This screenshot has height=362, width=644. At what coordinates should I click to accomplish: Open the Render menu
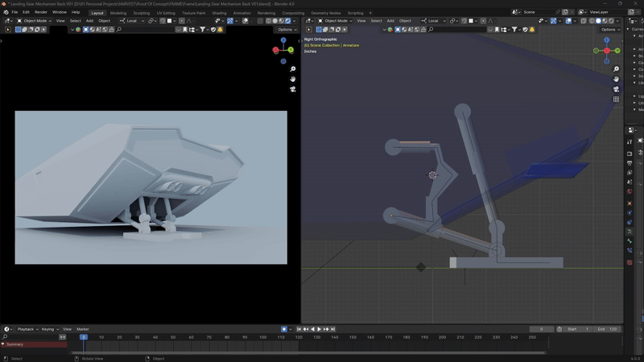(x=41, y=12)
